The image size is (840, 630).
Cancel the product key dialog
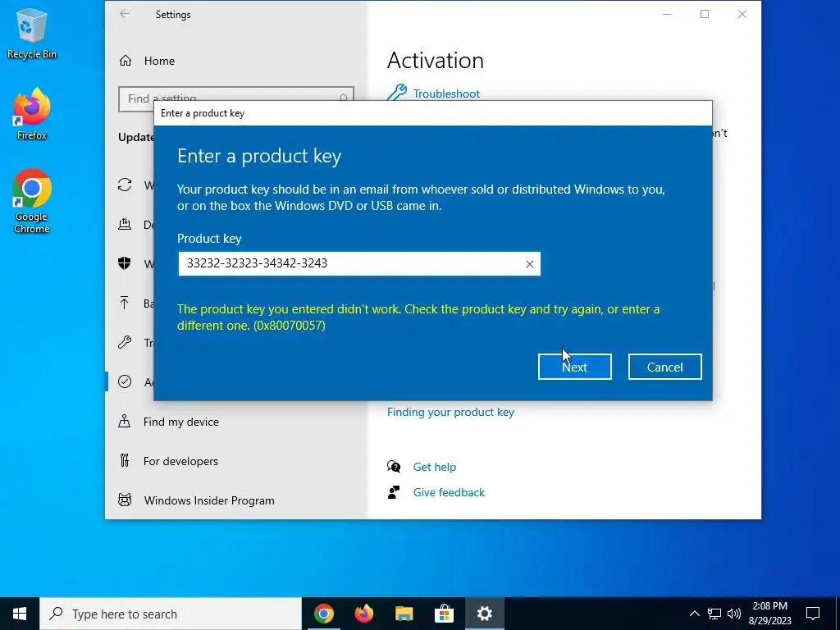tap(664, 367)
